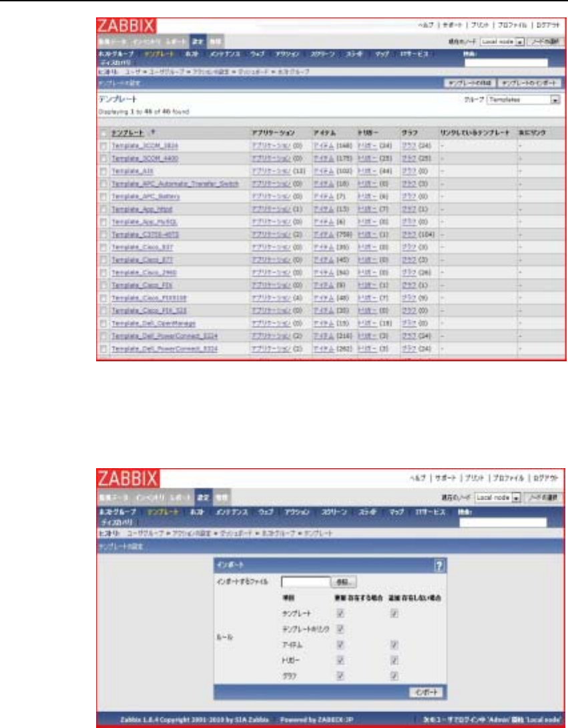Select ホストグループ menu on template list page
This screenshot has width=568, height=728.
point(116,54)
